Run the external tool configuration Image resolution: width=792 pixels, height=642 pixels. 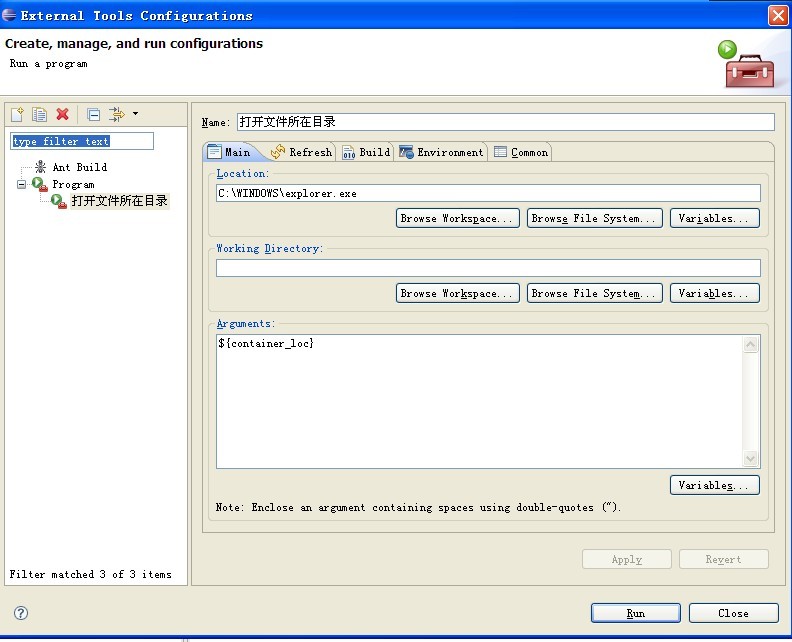[x=636, y=613]
